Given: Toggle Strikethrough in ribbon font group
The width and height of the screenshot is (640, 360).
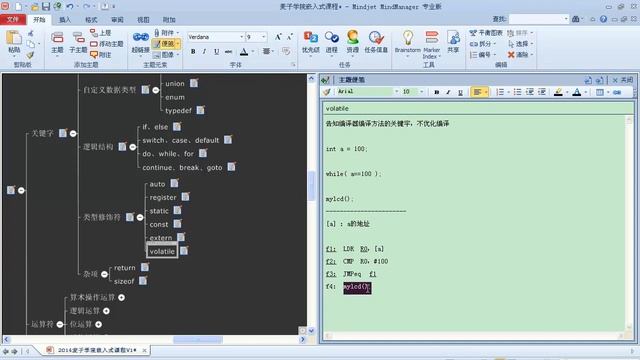Looking at the screenshot, I should click(229, 51).
